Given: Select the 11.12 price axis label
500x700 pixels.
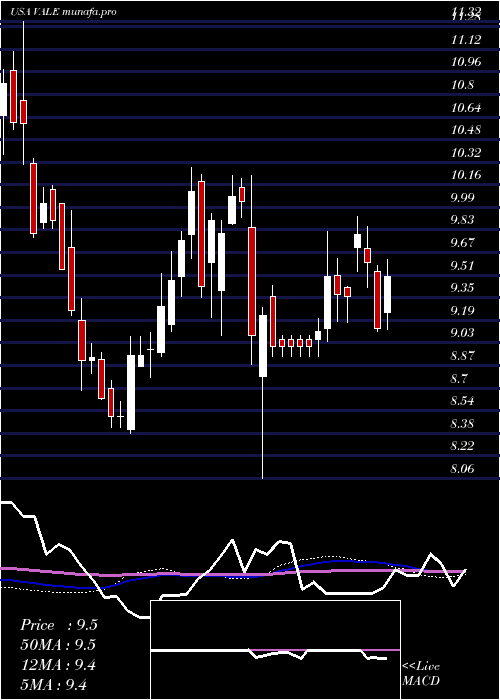Looking at the screenshot, I should tap(466, 40).
